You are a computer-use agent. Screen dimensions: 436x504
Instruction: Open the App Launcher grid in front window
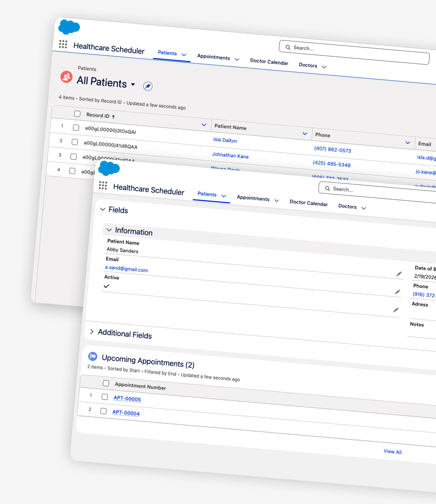(x=103, y=185)
